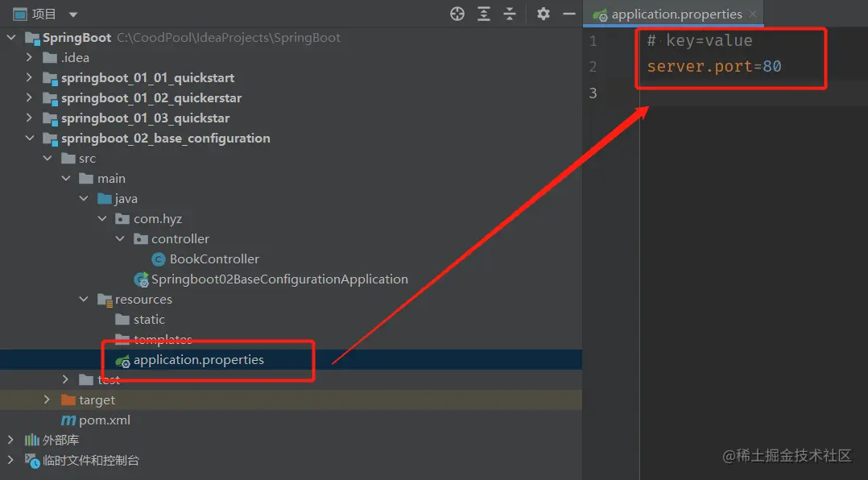Click the Spring icon on the editor tab
The image size is (868, 480).
click(600, 15)
